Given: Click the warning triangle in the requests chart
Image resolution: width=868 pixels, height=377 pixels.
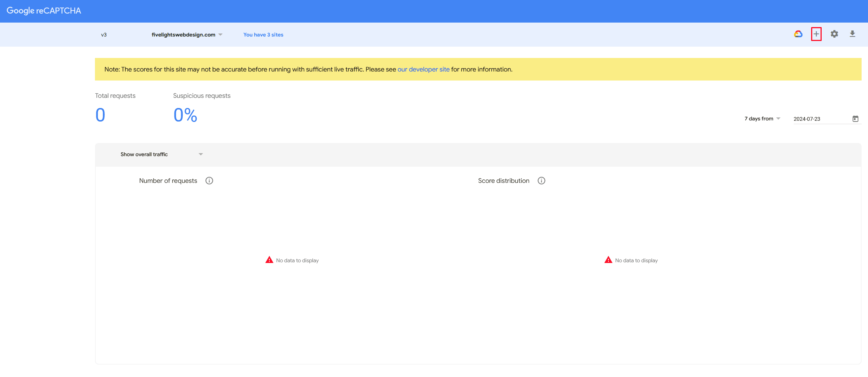Looking at the screenshot, I should [269, 260].
